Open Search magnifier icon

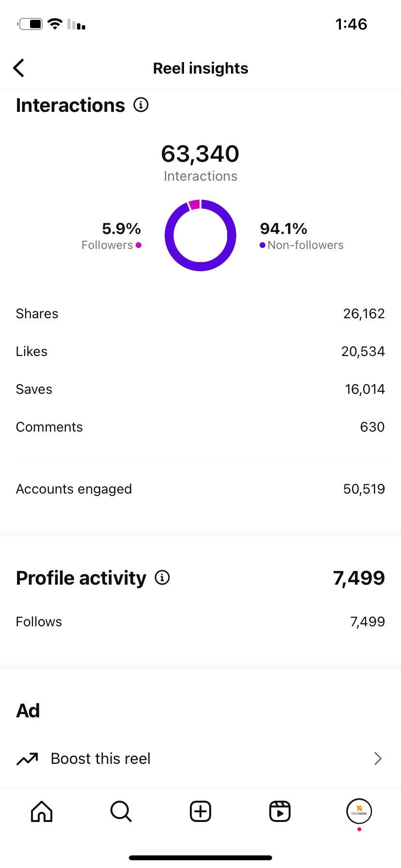(x=121, y=811)
